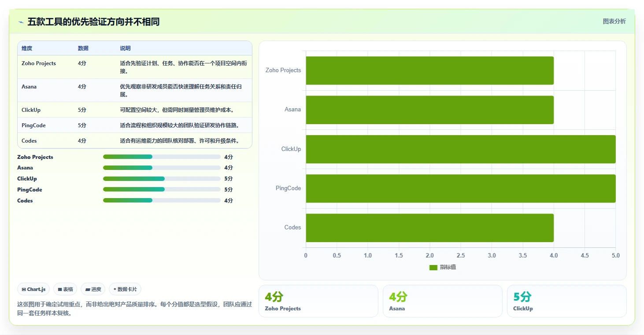The image size is (644, 335).
Task: Click the 4分 score in the table's Zoho Projects row
Action: [82, 63]
